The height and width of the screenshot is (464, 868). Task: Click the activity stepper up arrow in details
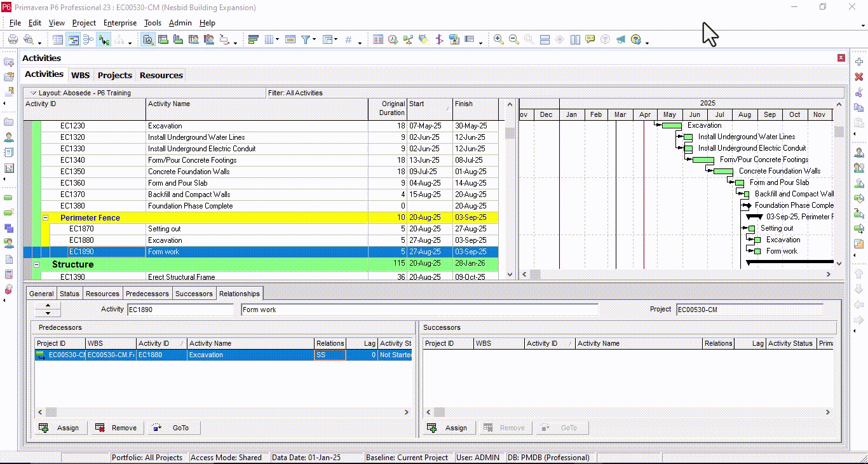pos(47,306)
